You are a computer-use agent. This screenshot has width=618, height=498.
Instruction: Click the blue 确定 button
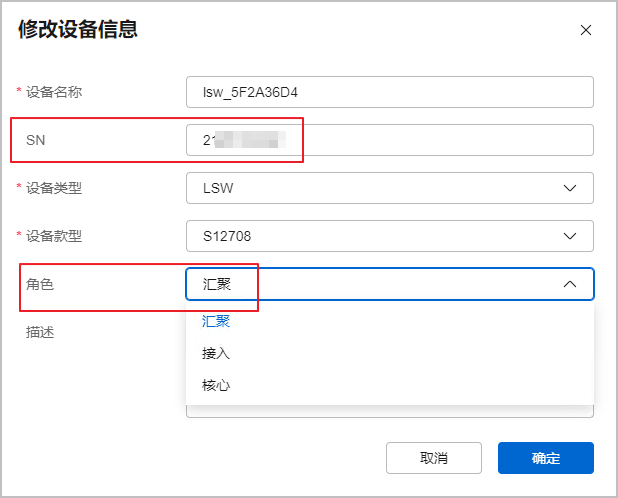tap(546, 458)
